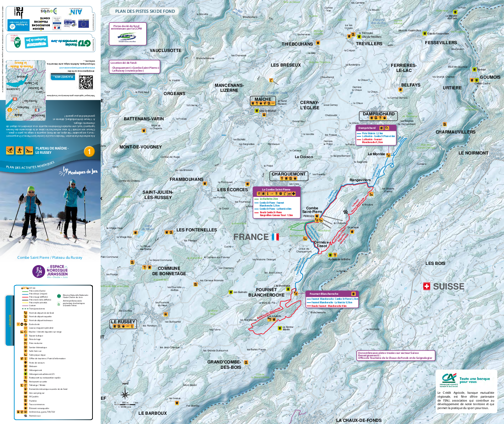Click the Piste Éclairée 2,2 km entry in Damprichard box
The image size is (504, 424).
(x=372, y=133)
